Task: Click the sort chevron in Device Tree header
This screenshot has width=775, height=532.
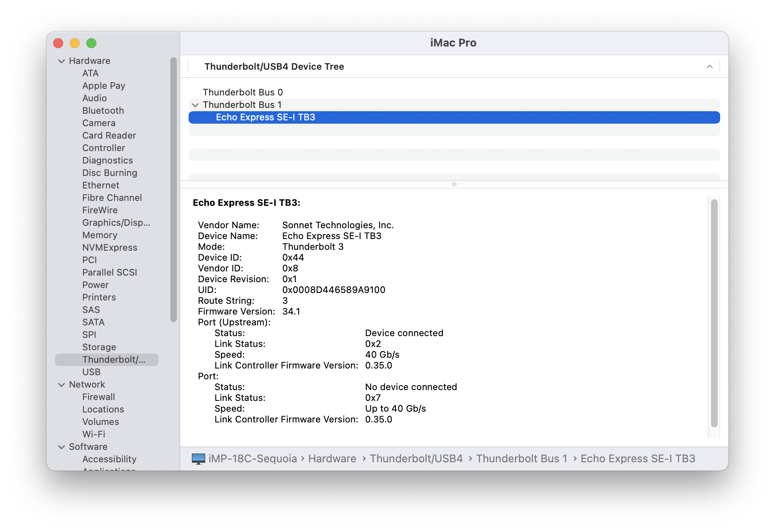Action: pos(710,66)
